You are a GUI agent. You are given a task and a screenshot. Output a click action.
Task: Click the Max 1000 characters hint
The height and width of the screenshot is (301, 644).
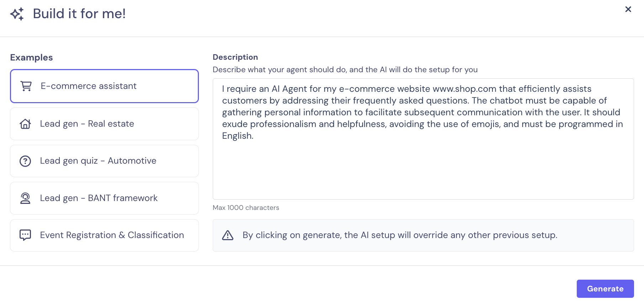click(246, 208)
